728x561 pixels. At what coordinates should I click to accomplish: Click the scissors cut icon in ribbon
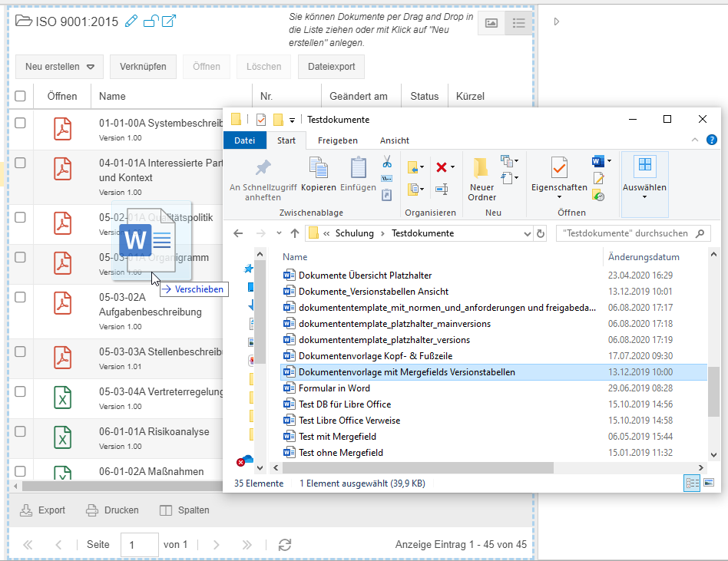(387, 162)
